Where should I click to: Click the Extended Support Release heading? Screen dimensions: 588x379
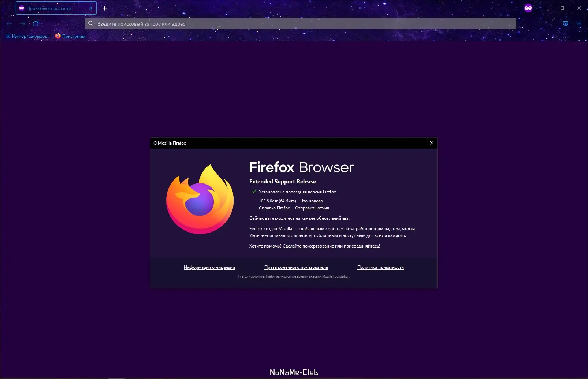pos(283,182)
